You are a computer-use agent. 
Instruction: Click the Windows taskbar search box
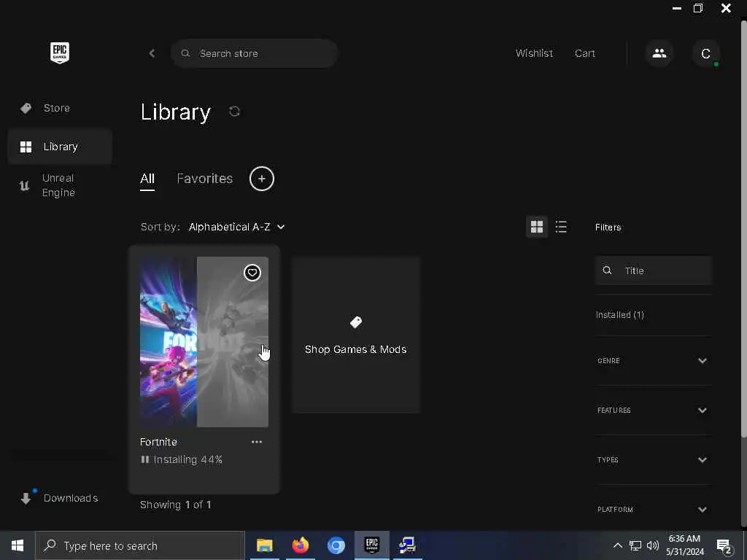(x=140, y=545)
